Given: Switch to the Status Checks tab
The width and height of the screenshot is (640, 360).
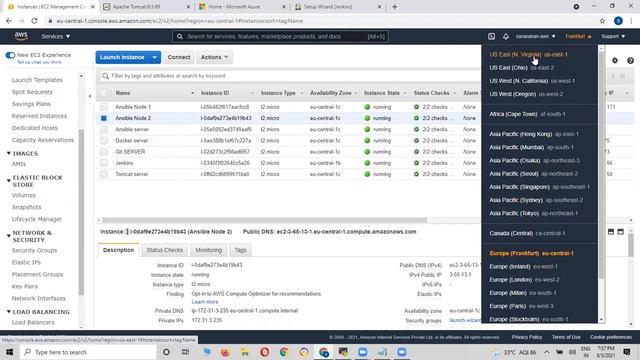Looking at the screenshot, I should [x=164, y=250].
